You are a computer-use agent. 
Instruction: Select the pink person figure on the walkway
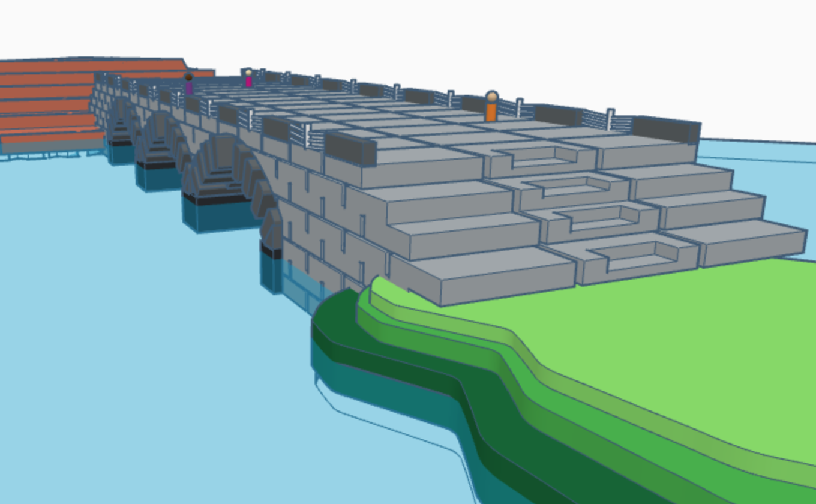248,82
